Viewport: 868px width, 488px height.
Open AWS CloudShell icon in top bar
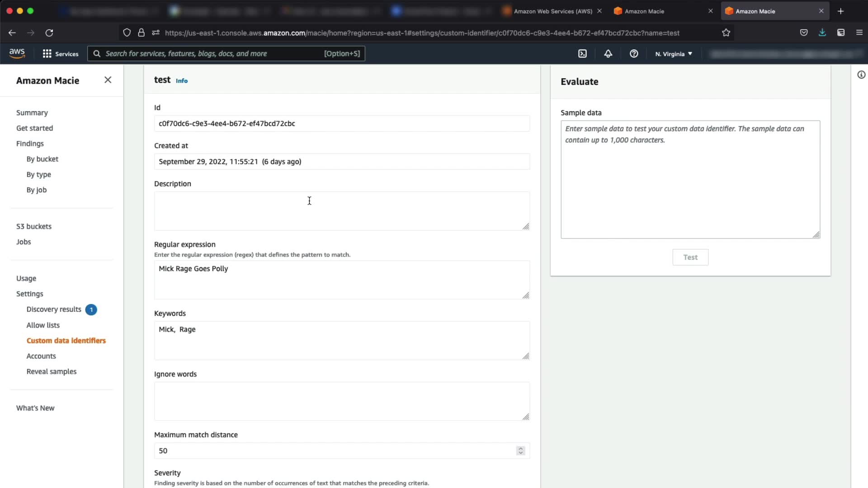pos(582,54)
